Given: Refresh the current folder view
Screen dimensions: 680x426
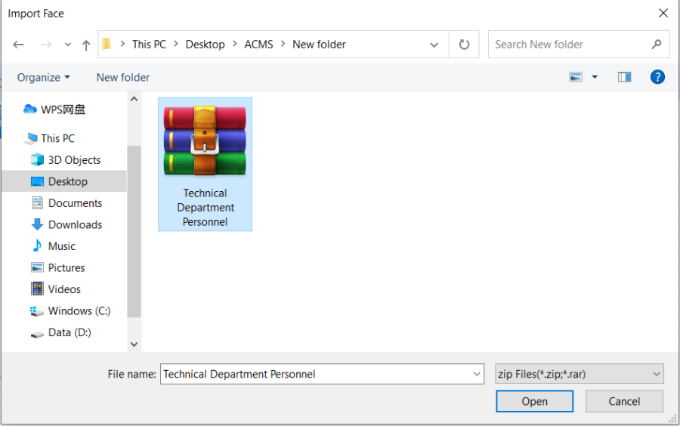Looking at the screenshot, I should tap(464, 45).
